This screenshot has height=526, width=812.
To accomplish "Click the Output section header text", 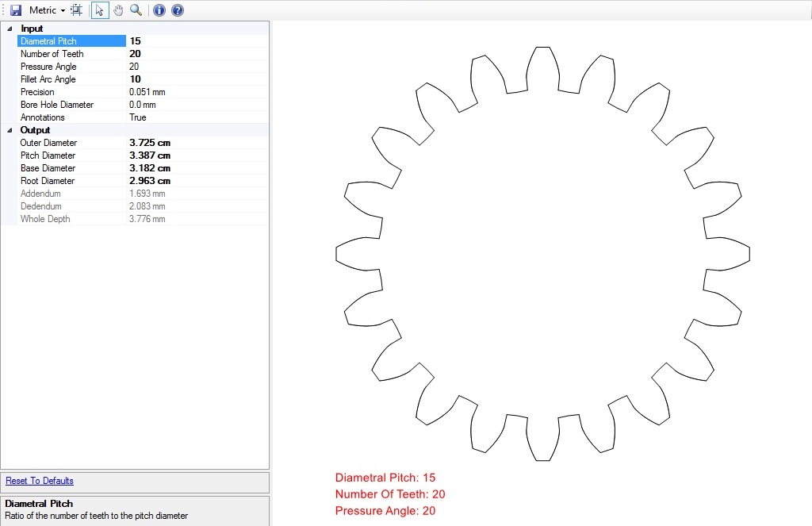I will tap(35, 130).
